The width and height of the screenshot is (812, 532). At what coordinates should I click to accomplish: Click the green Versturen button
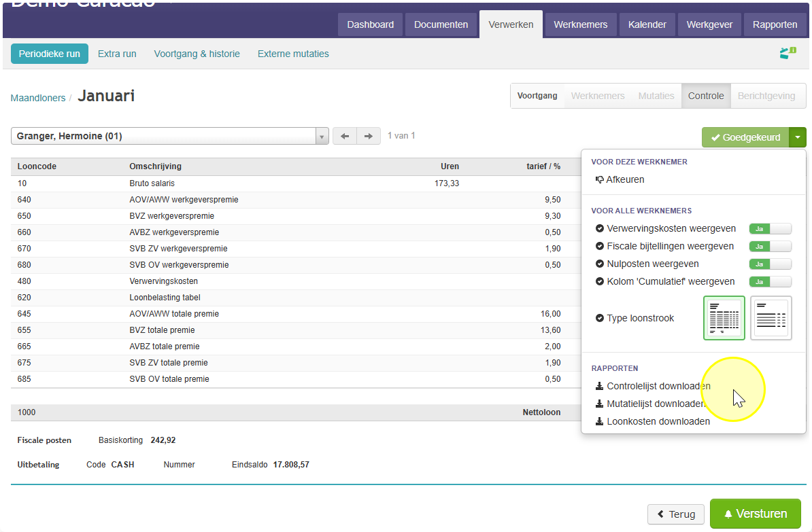coord(756,514)
